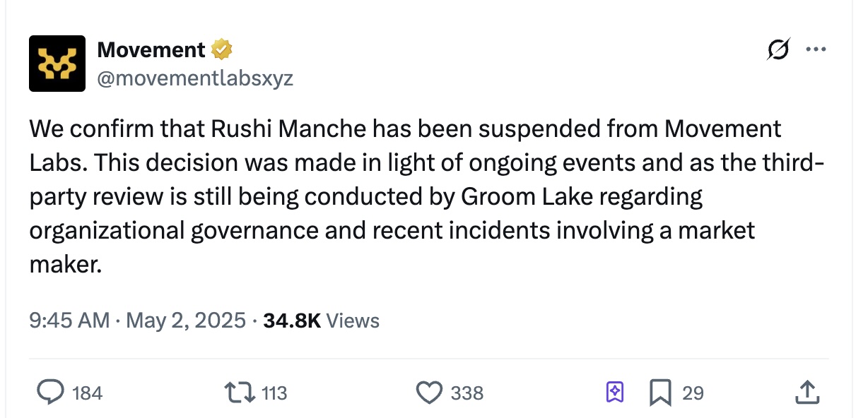Click the 184 replies count
The width and height of the screenshot is (868, 418).
pos(88,393)
